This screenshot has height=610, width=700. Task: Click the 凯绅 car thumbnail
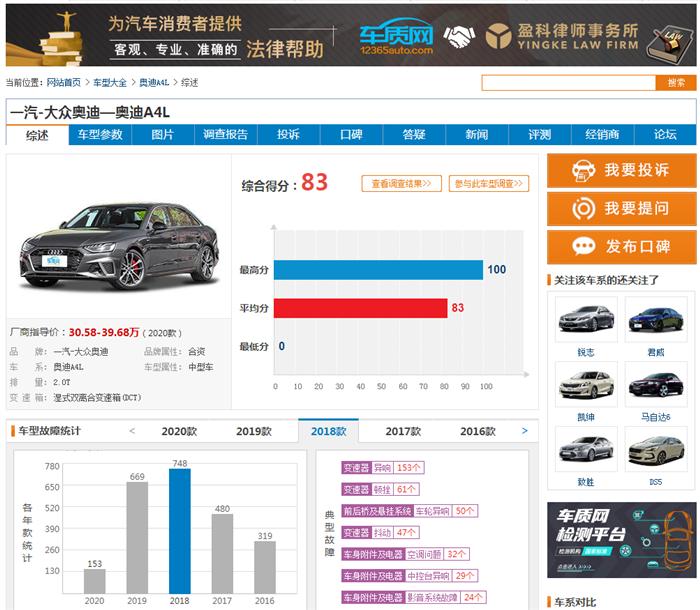coord(586,384)
